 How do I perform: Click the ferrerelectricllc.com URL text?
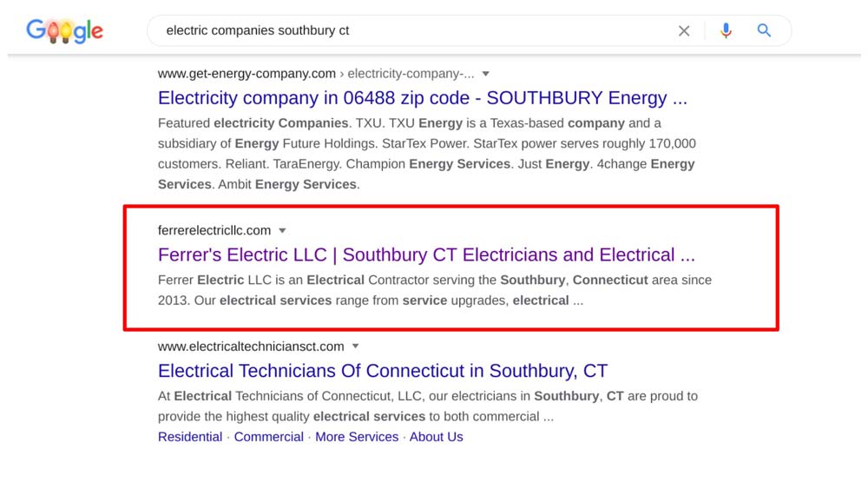click(x=214, y=230)
